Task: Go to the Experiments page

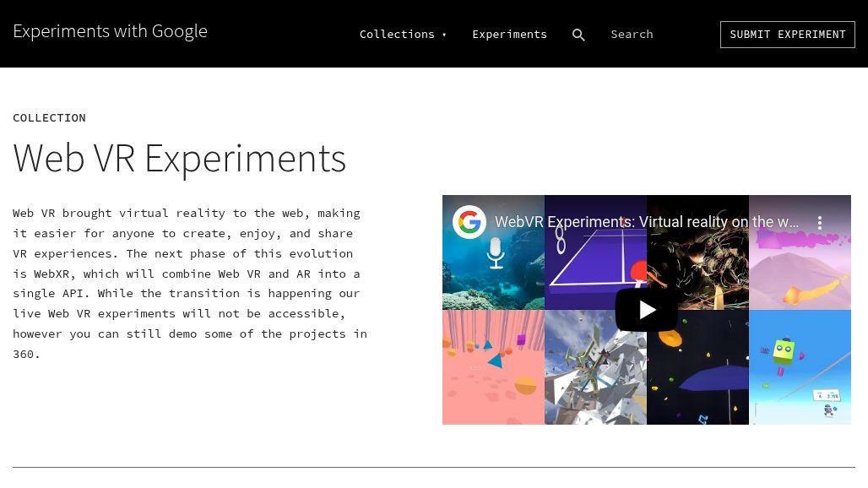Action: pos(509,35)
